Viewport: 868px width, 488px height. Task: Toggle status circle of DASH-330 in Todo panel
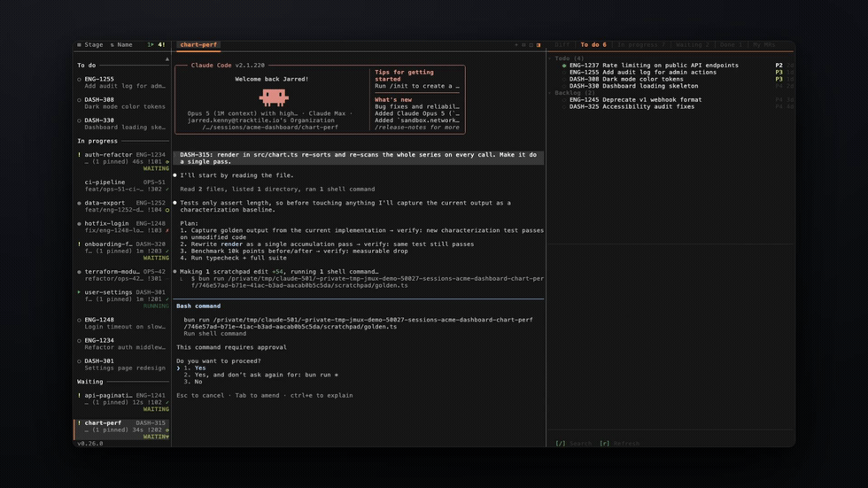coord(564,86)
